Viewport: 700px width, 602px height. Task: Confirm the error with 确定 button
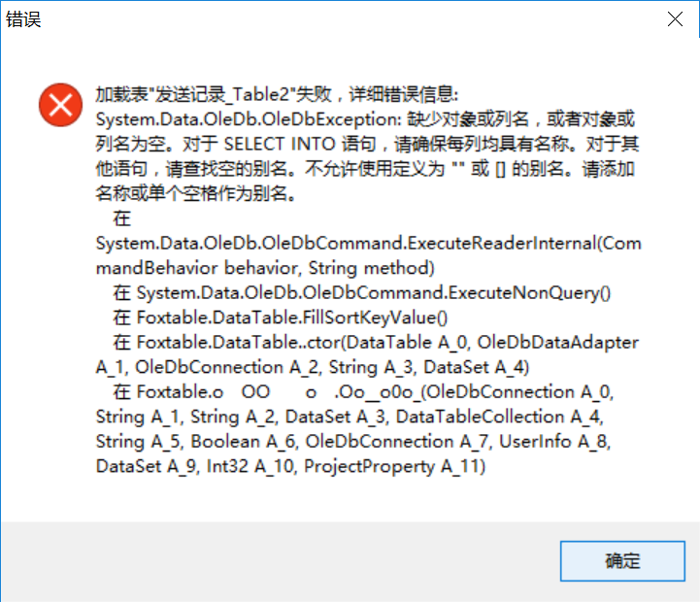tap(622, 561)
